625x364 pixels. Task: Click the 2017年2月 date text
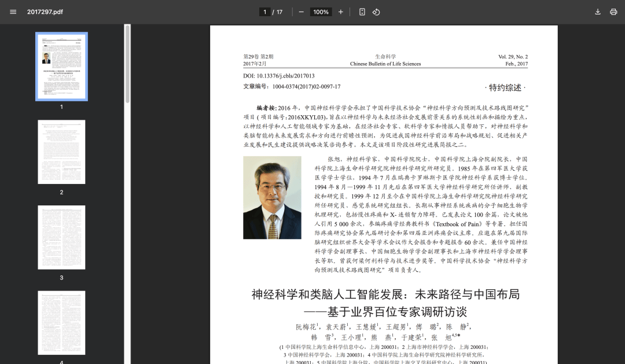point(255,64)
